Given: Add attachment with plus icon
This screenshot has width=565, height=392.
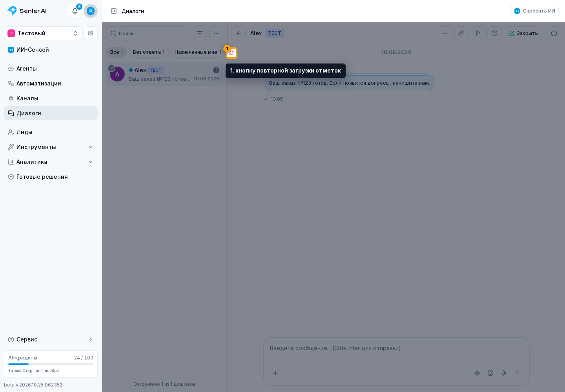Looking at the screenshot, I should [275, 373].
